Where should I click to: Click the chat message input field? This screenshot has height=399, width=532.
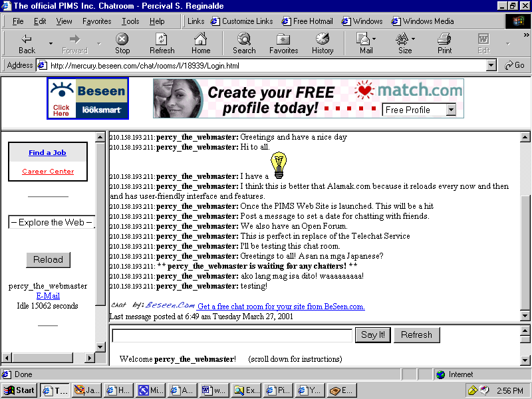pyautogui.click(x=232, y=336)
